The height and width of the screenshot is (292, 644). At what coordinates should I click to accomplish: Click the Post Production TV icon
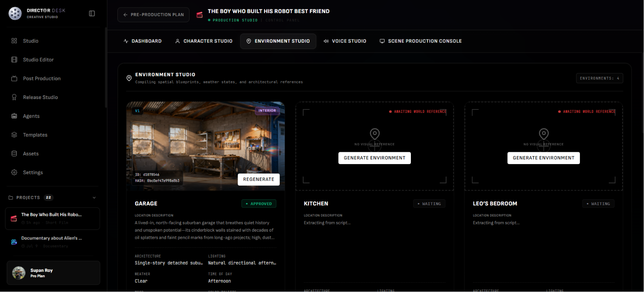pos(14,78)
